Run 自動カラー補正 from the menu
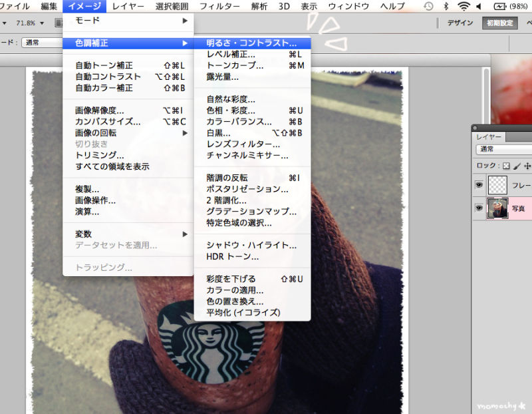Screen dimensions: 532x414 point(128,88)
